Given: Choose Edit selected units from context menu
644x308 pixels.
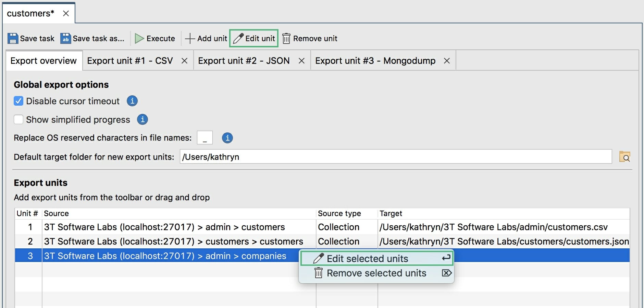Looking at the screenshot, I should 367,259.
